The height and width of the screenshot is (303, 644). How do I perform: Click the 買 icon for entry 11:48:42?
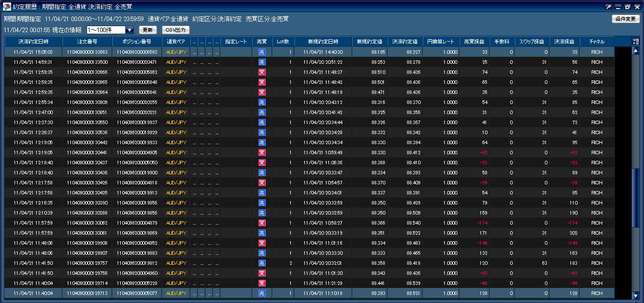[x=262, y=82]
